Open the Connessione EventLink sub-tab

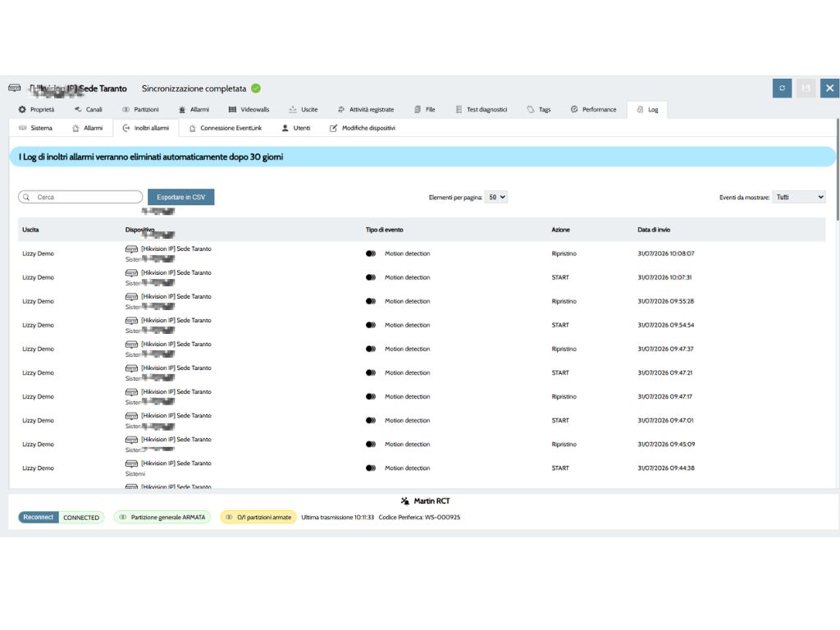[x=226, y=128]
